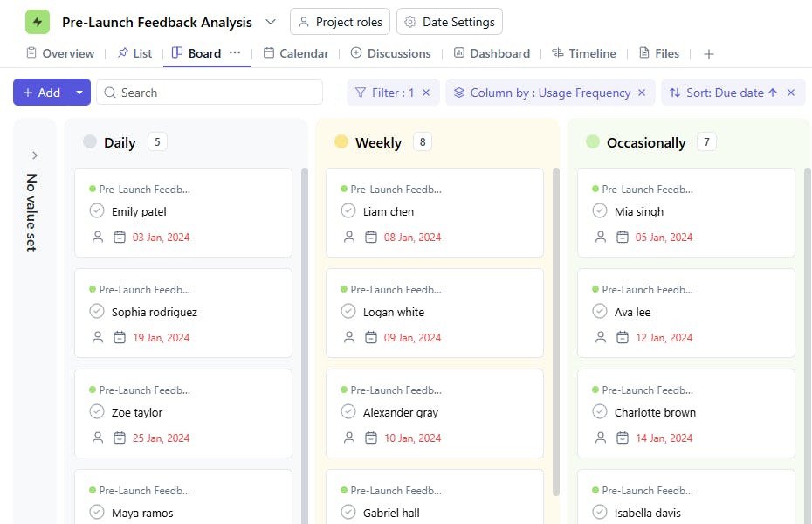
Task: Click the Date Settings button
Action: pos(450,22)
